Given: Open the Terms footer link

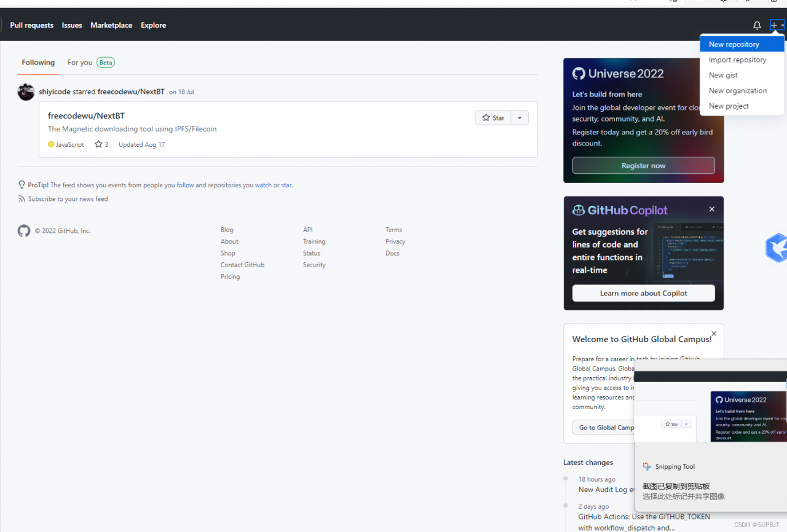Looking at the screenshot, I should tap(393, 230).
